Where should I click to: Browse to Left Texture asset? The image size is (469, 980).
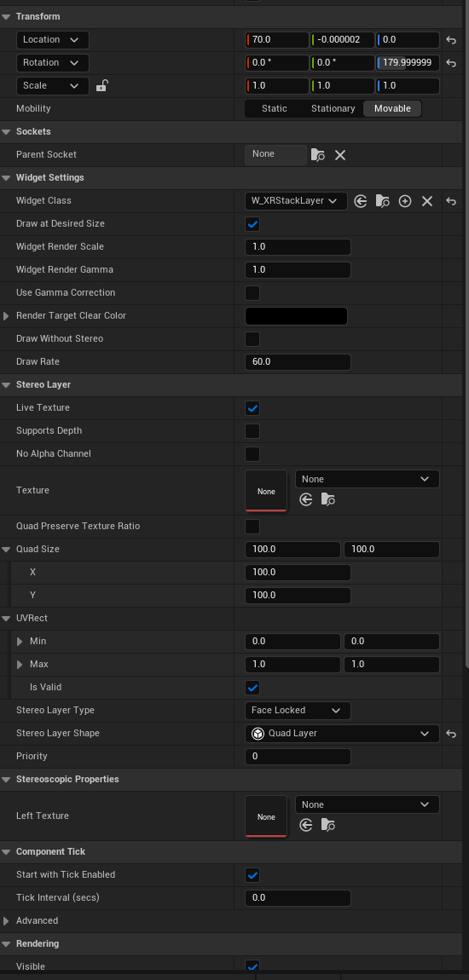pyautogui.click(x=327, y=825)
